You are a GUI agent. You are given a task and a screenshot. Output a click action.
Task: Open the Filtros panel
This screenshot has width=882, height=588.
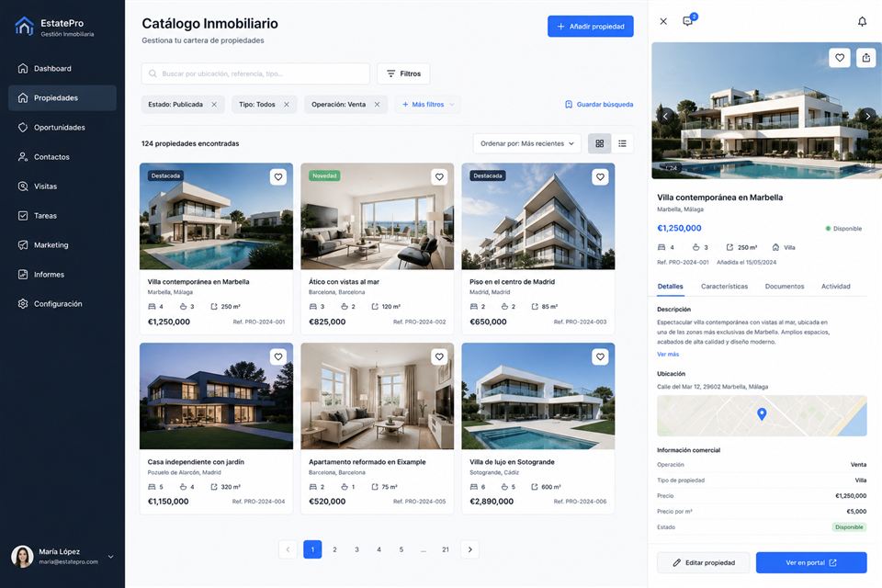point(403,73)
